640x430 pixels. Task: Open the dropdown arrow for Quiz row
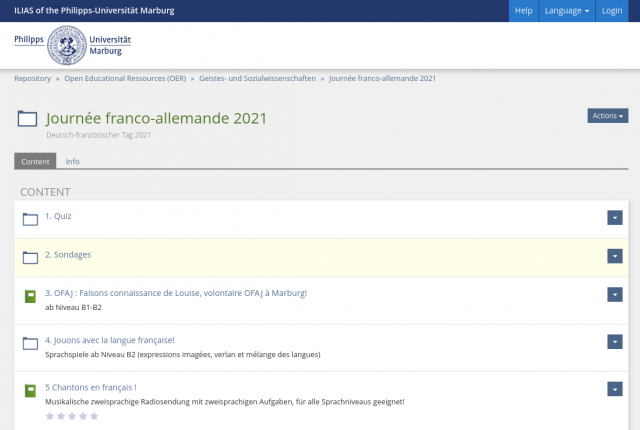(x=615, y=218)
